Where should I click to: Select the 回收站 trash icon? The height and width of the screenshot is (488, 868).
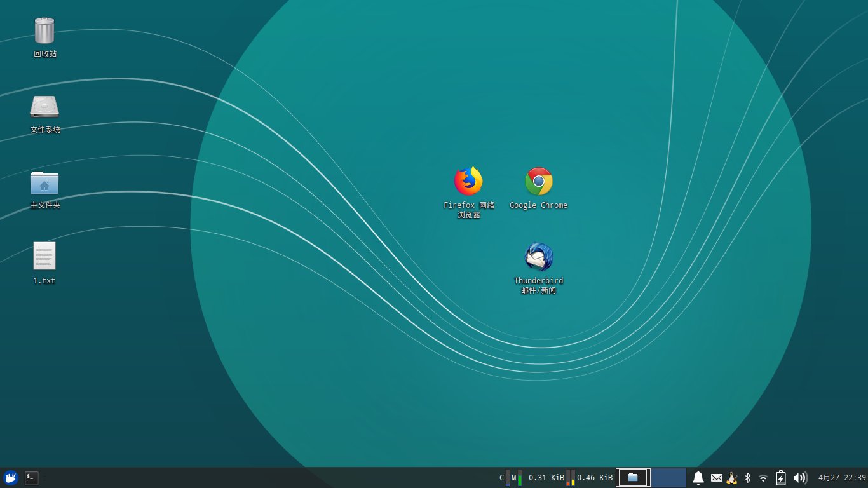(44, 30)
